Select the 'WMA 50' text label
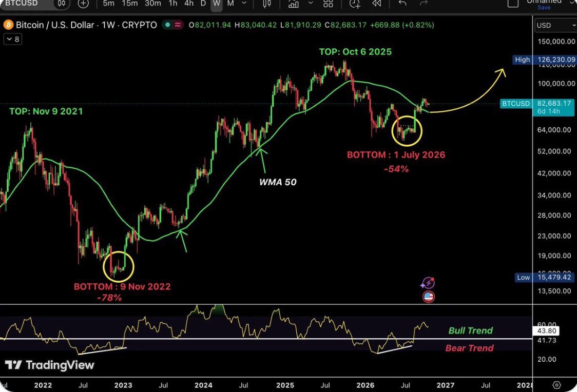The image size is (577, 392). click(x=278, y=182)
